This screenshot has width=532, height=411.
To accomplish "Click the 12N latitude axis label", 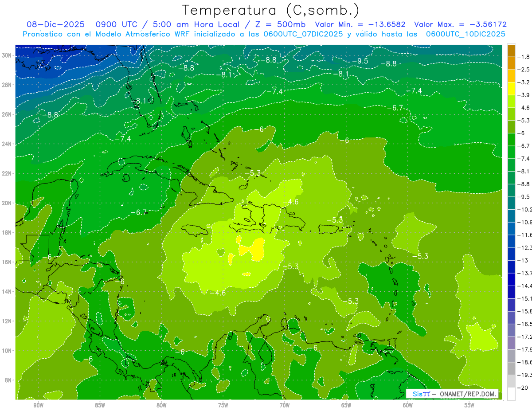I will 8,321.
